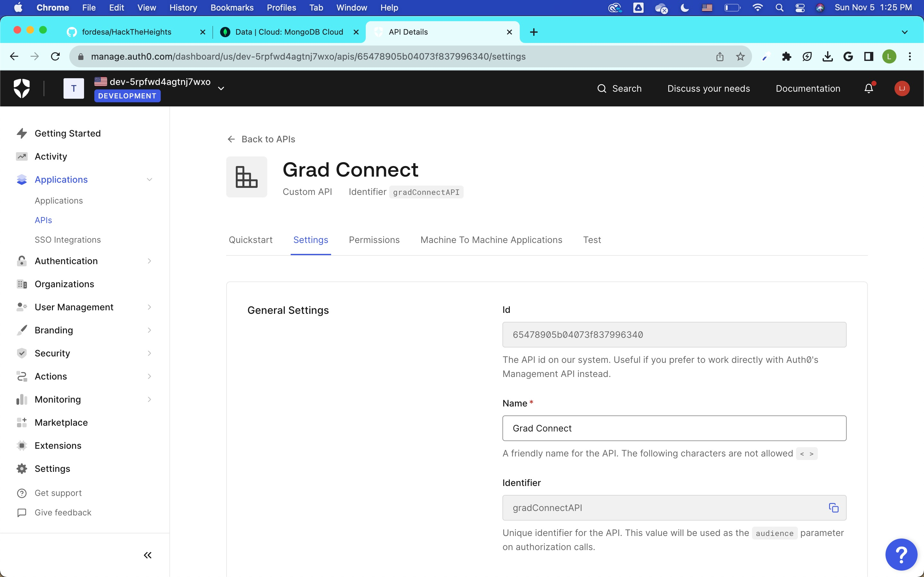The image size is (924, 577).
Task: Click the Give feedback option
Action: click(63, 512)
